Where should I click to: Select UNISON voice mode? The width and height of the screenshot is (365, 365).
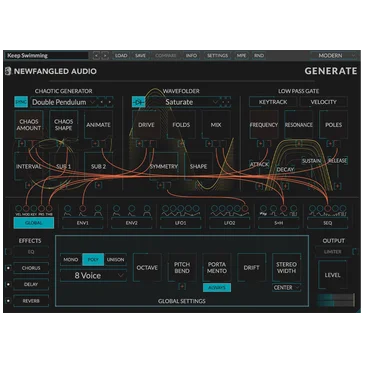click(x=115, y=259)
